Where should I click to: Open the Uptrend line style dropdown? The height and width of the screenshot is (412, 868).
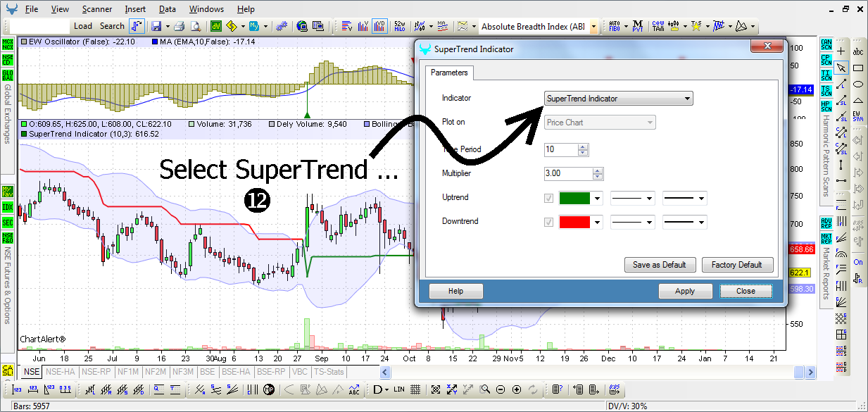point(633,199)
